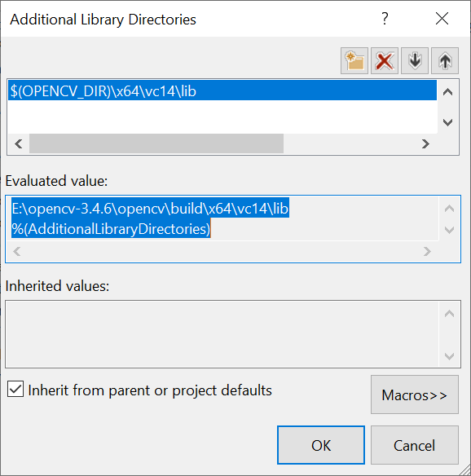Click inside the empty Inherited values box
The width and height of the screenshot is (471, 476).
(x=222, y=334)
